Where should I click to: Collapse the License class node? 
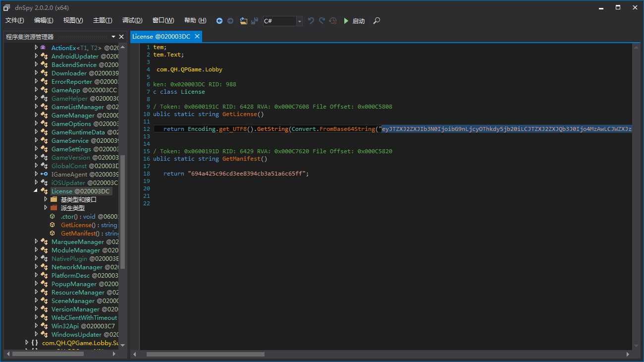[36, 191]
